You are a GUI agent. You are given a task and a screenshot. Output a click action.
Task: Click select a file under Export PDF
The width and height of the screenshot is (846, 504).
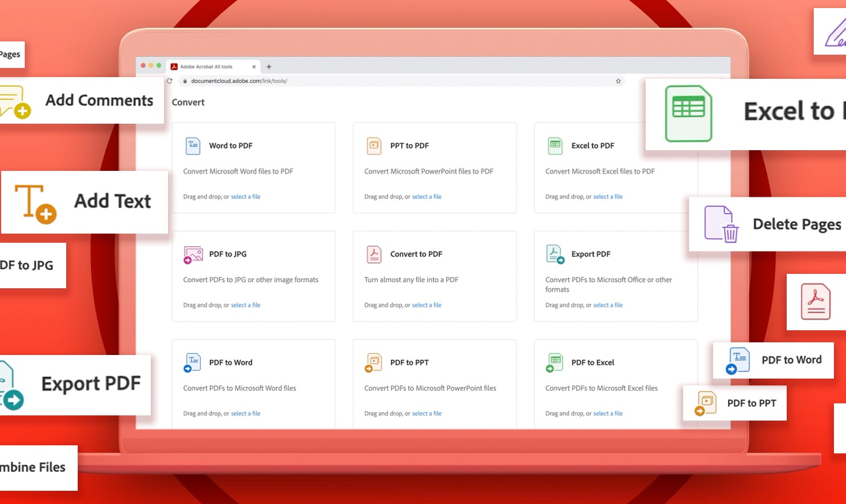click(x=608, y=304)
